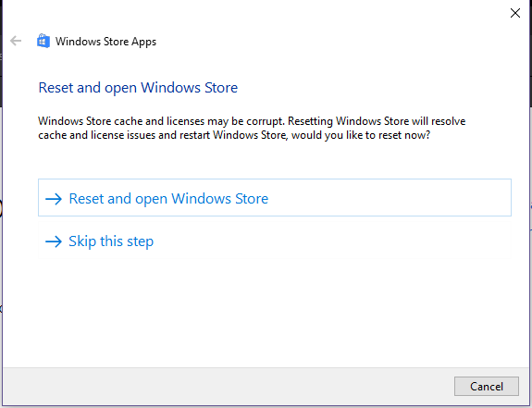This screenshot has height=408, width=532.
Task: Click the blue 'Reset and open Windows Store' heading
Action: pos(138,88)
